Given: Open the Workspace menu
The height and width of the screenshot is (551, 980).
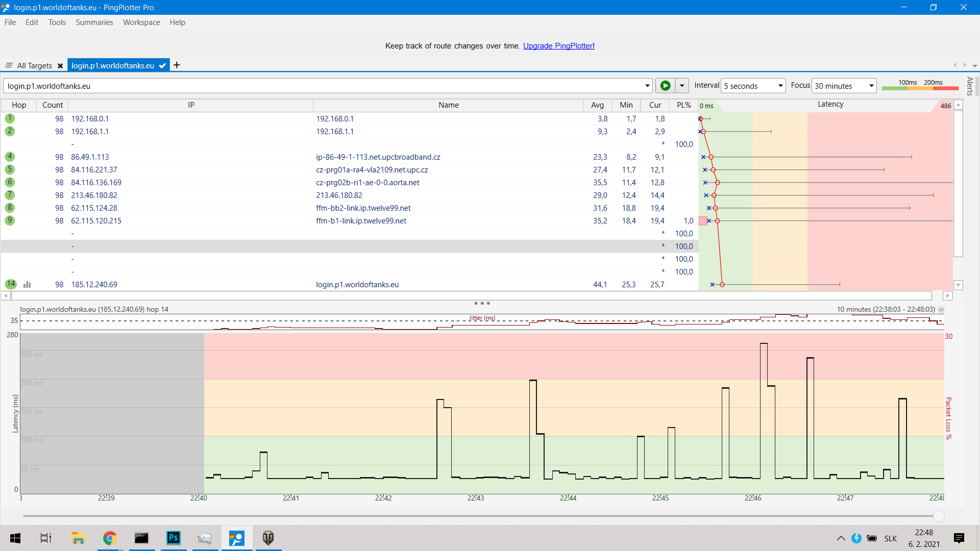Looking at the screenshot, I should pyautogui.click(x=141, y=22).
